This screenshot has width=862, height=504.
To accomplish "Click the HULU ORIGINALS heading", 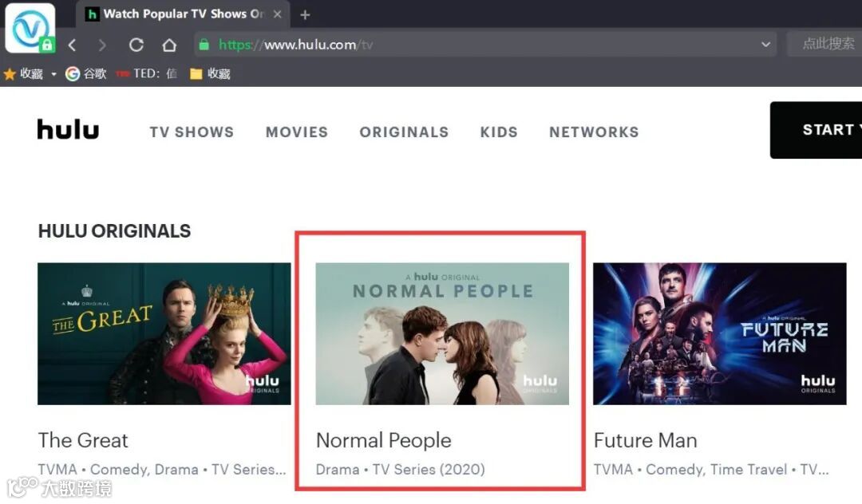I will [114, 231].
